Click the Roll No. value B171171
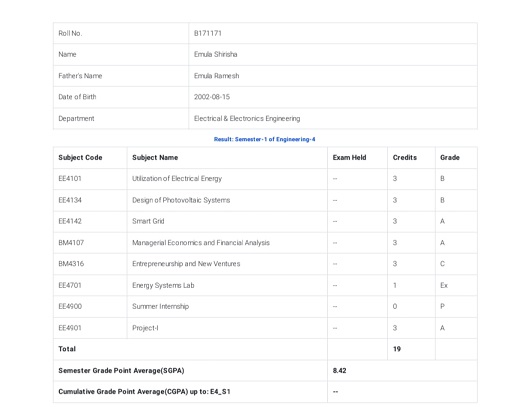The image size is (528, 407). tap(207, 33)
